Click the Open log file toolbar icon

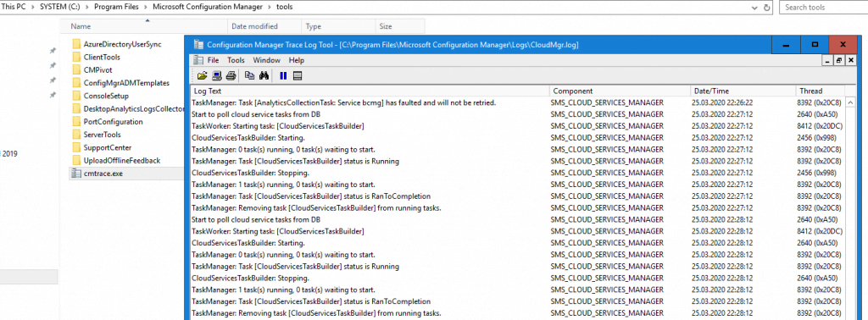pos(202,75)
